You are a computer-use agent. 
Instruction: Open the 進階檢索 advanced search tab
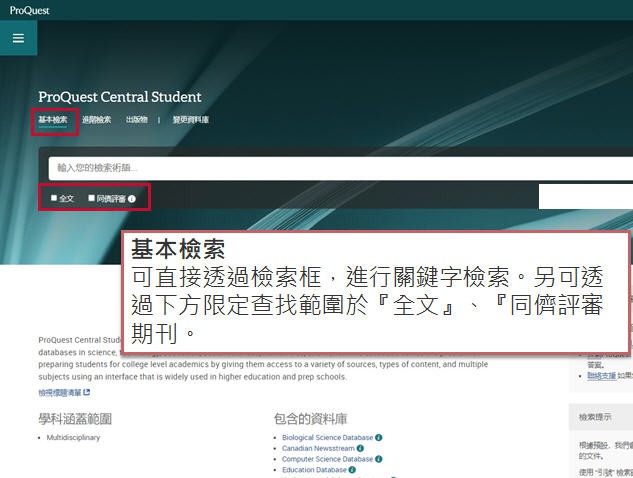click(96, 120)
